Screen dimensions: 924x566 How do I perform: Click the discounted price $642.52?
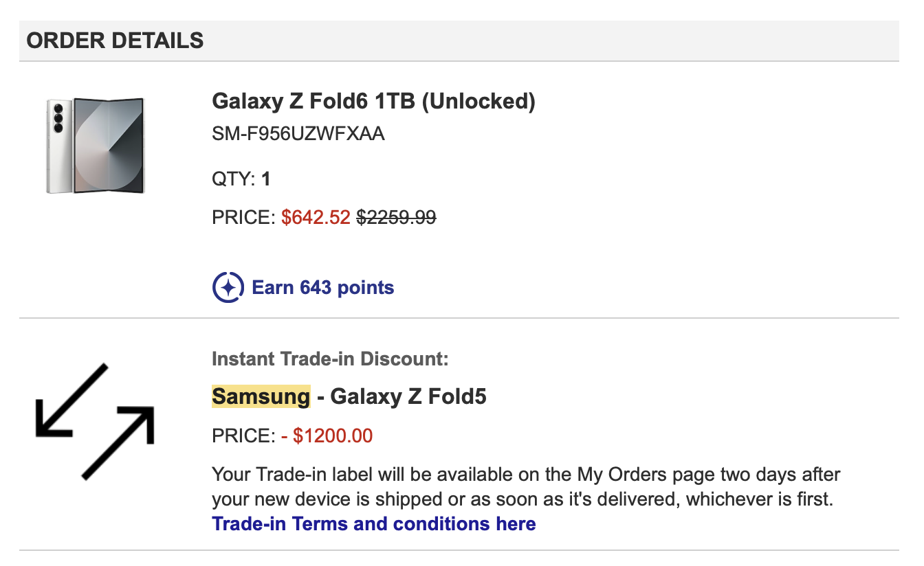pyautogui.click(x=316, y=218)
